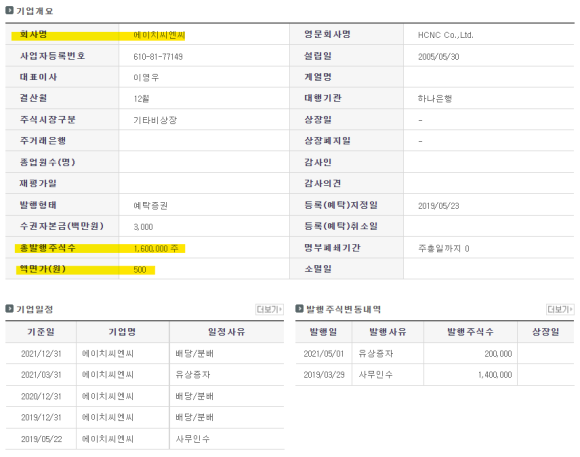Click the English name HCNC Co.,Ltd.
Screen dimensions: 580x457
click(446, 35)
